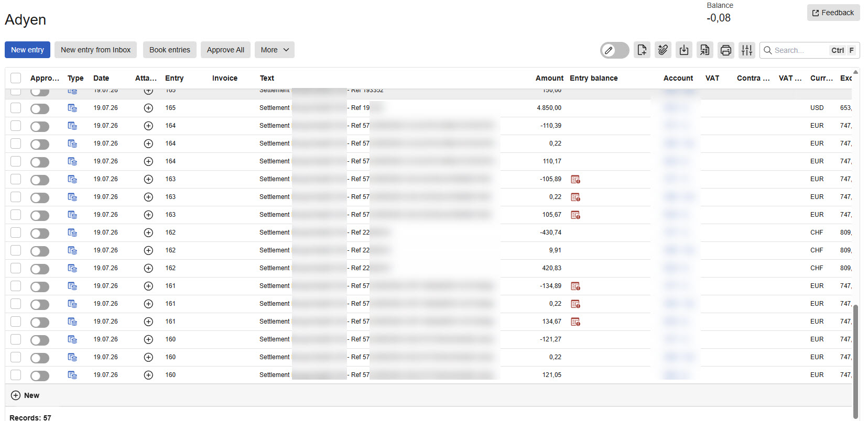Screen dimensions: 868x421
Task: Open the column settings sliders icon
Action: 746,50
